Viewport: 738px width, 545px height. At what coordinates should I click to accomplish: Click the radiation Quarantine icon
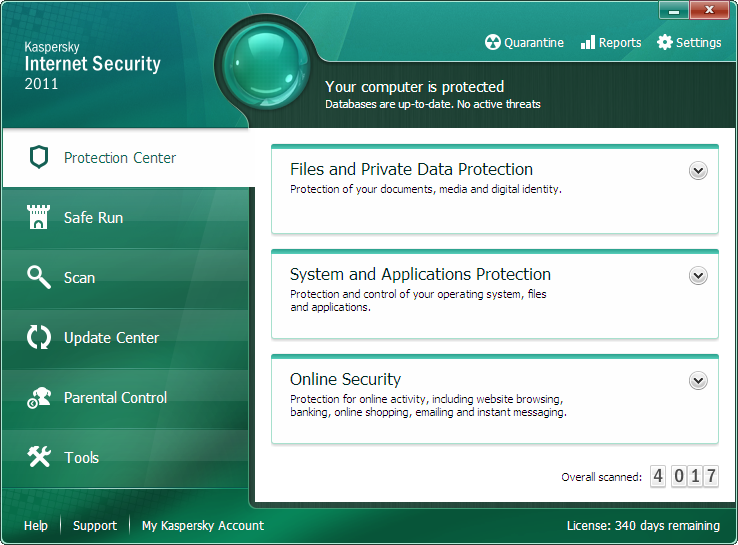pos(492,43)
